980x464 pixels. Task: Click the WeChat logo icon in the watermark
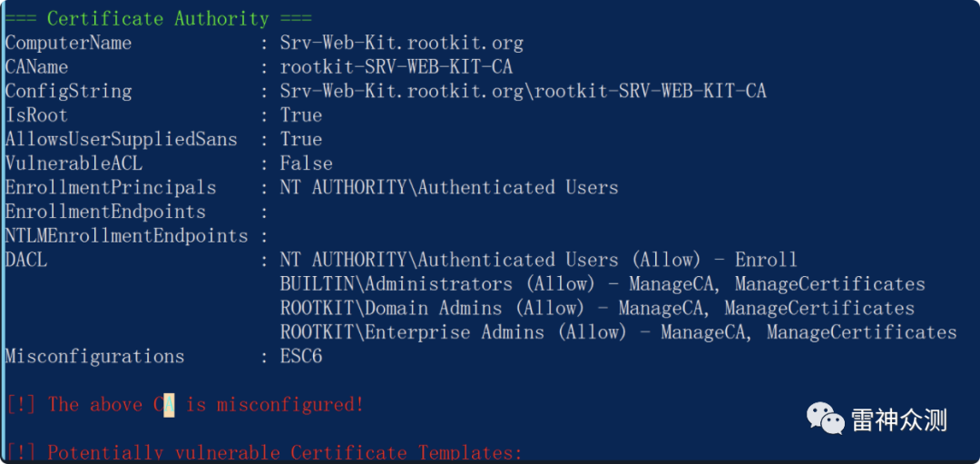(x=825, y=420)
